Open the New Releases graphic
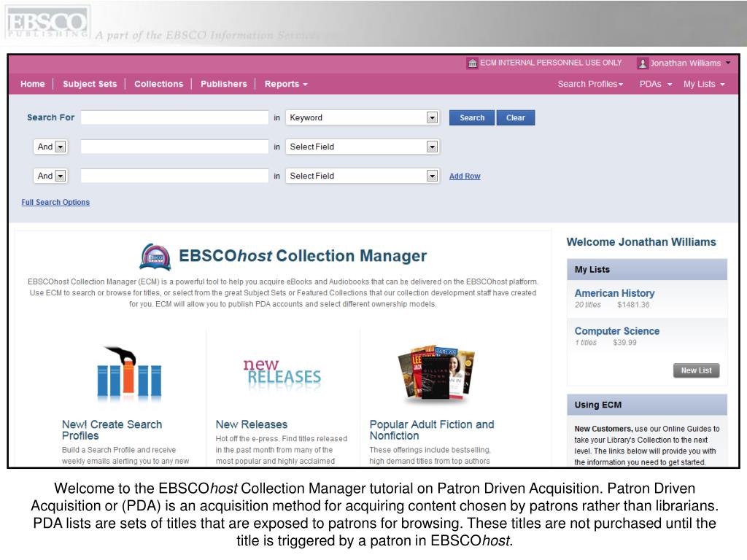 [x=282, y=375]
